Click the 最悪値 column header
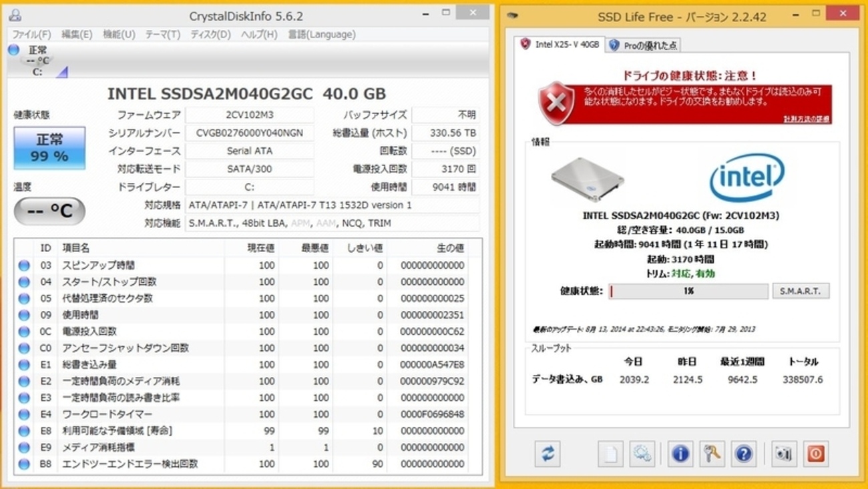The height and width of the screenshot is (489, 868). pyautogui.click(x=306, y=248)
